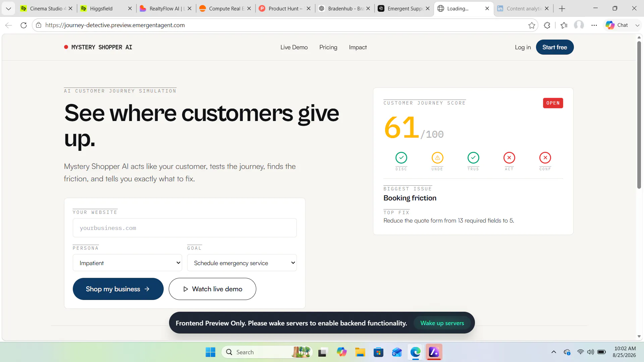Expand the Copilot Chat sidebar options chevron
This screenshot has height=362, width=644.
[x=637, y=25]
